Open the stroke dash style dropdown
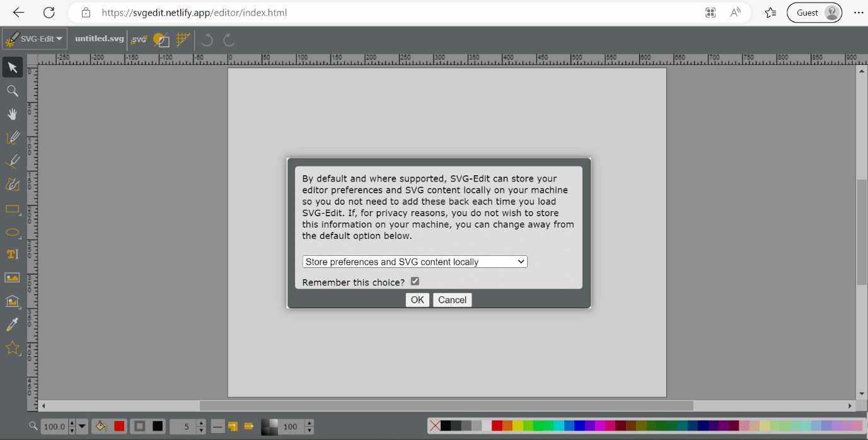The width and height of the screenshot is (868, 440). pyautogui.click(x=217, y=426)
